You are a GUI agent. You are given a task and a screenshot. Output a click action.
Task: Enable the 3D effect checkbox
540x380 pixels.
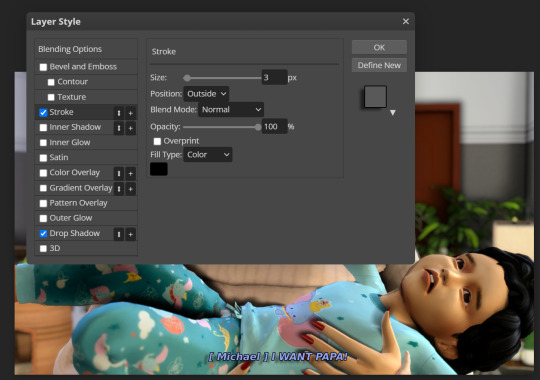(x=43, y=248)
